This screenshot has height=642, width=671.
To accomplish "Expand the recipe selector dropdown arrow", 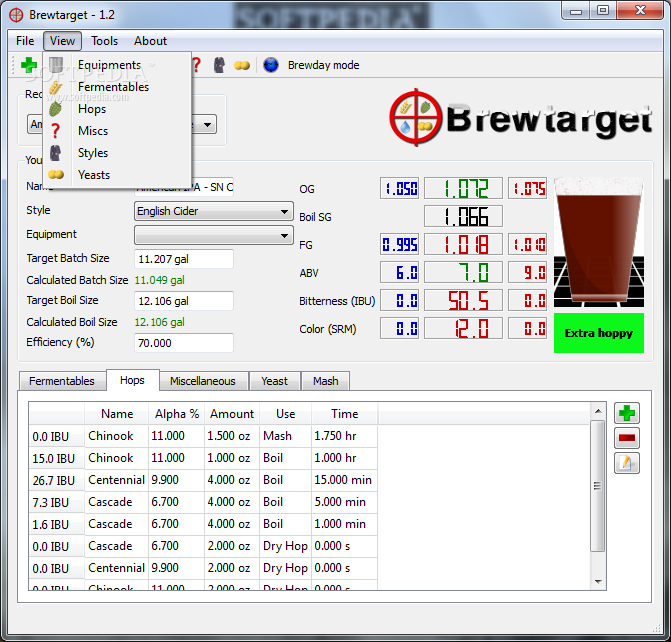I will coord(207,125).
